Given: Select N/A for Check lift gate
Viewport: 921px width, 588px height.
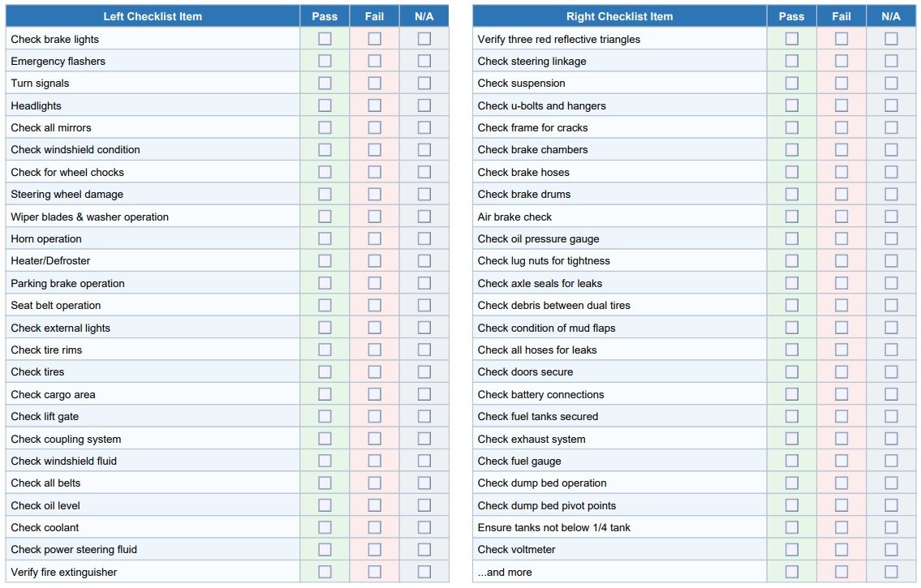Looking at the screenshot, I should click(x=424, y=415).
